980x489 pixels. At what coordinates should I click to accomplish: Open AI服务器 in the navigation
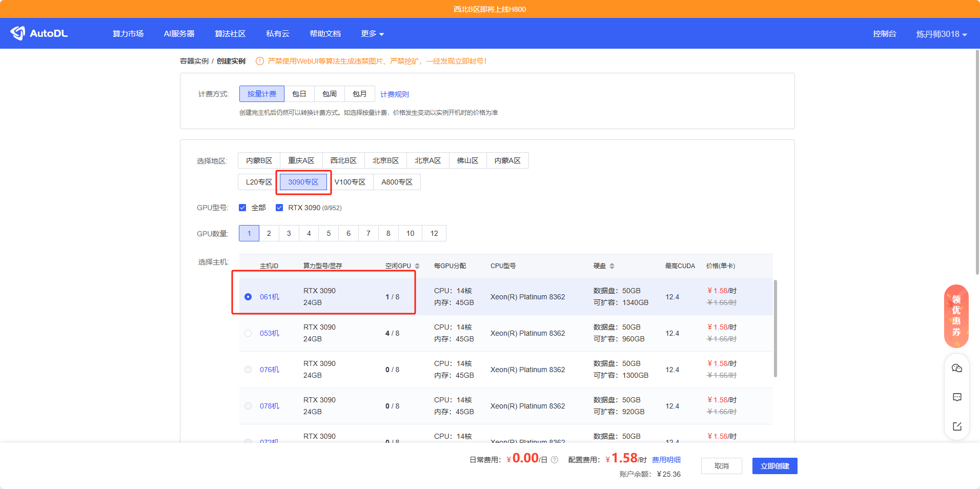coord(179,34)
